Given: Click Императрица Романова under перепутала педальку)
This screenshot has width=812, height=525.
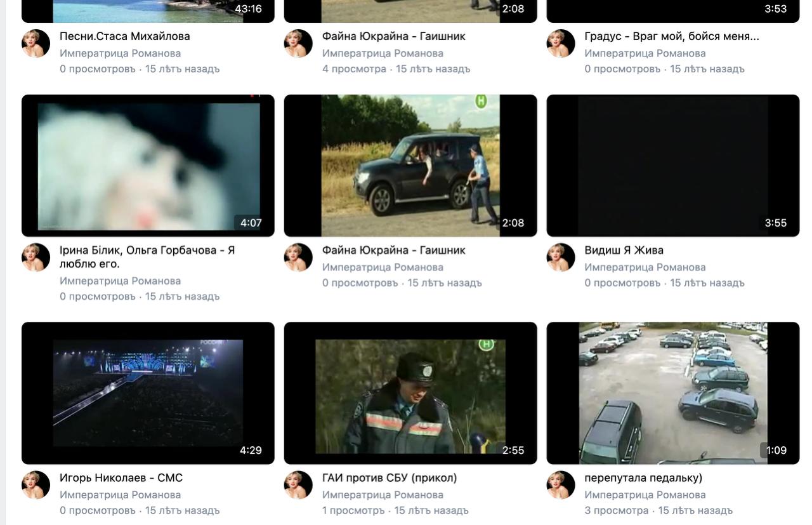Looking at the screenshot, I should [x=645, y=495].
